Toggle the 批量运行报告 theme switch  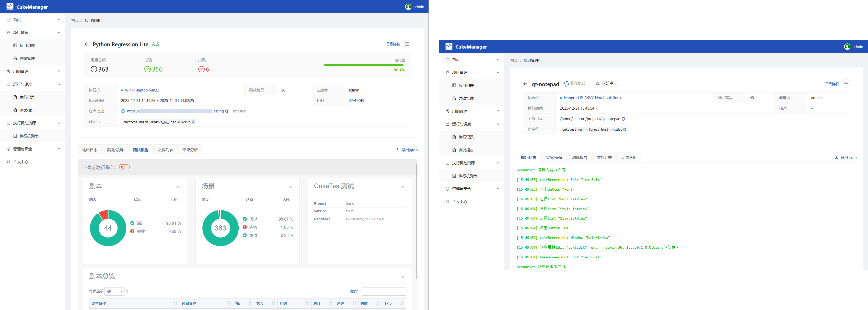pyautogui.click(x=124, y=167)
